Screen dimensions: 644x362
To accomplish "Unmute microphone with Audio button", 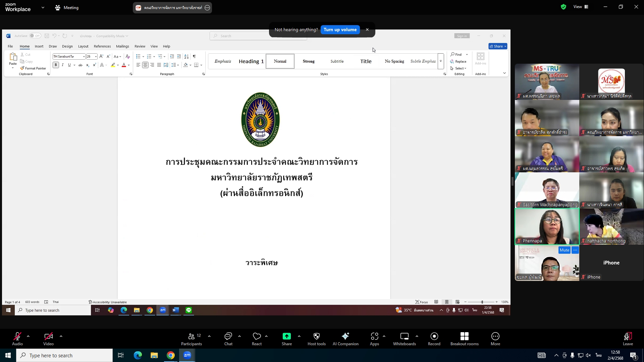I will 17,339.
